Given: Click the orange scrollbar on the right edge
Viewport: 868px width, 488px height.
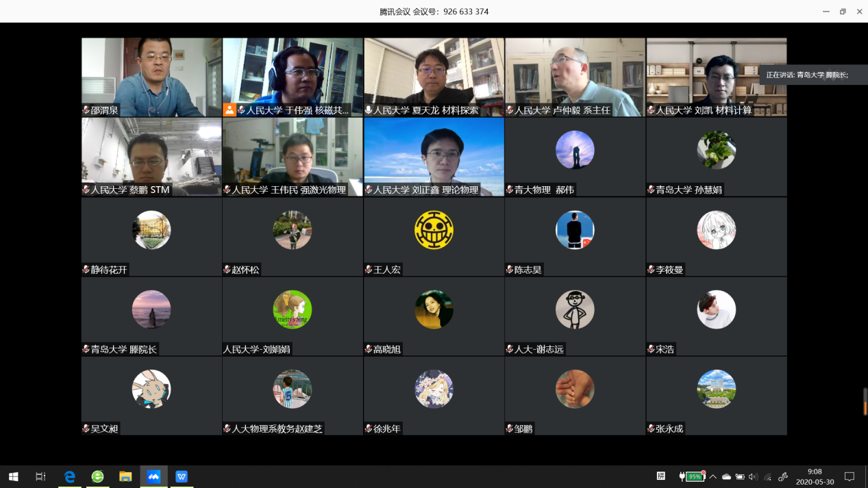Looking at the screenshot, I should (x=865, y=409).
